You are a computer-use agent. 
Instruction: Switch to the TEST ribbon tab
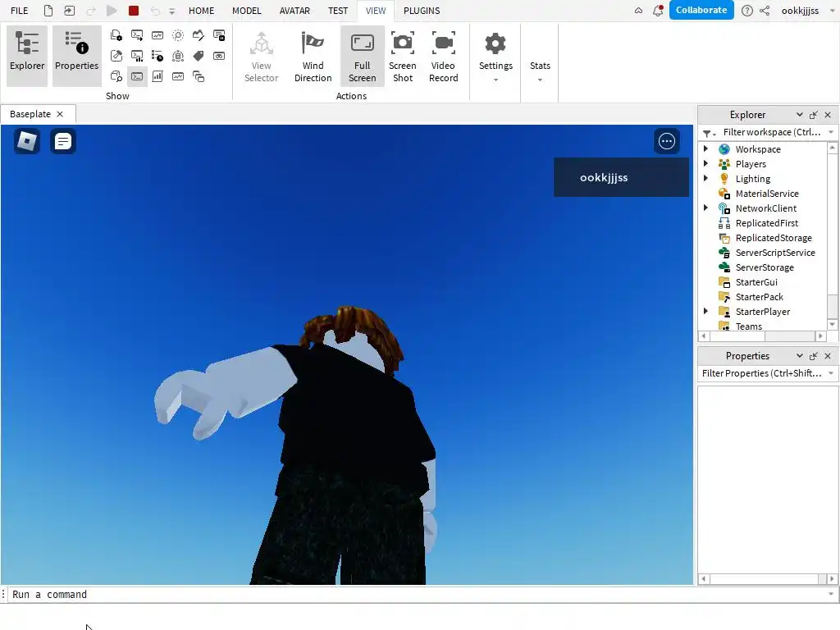coord(338,10)
